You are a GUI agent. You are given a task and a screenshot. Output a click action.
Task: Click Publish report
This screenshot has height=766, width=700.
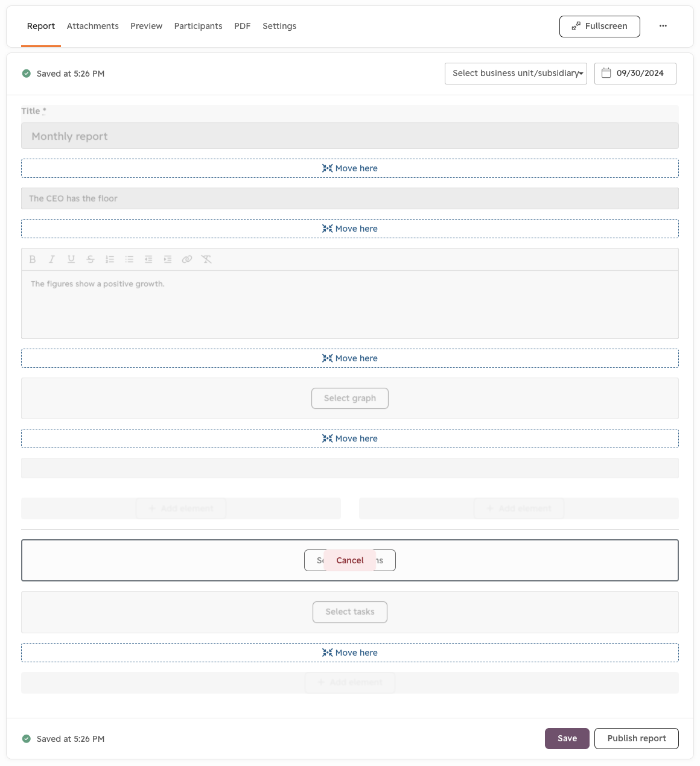[x=637, y=739]
